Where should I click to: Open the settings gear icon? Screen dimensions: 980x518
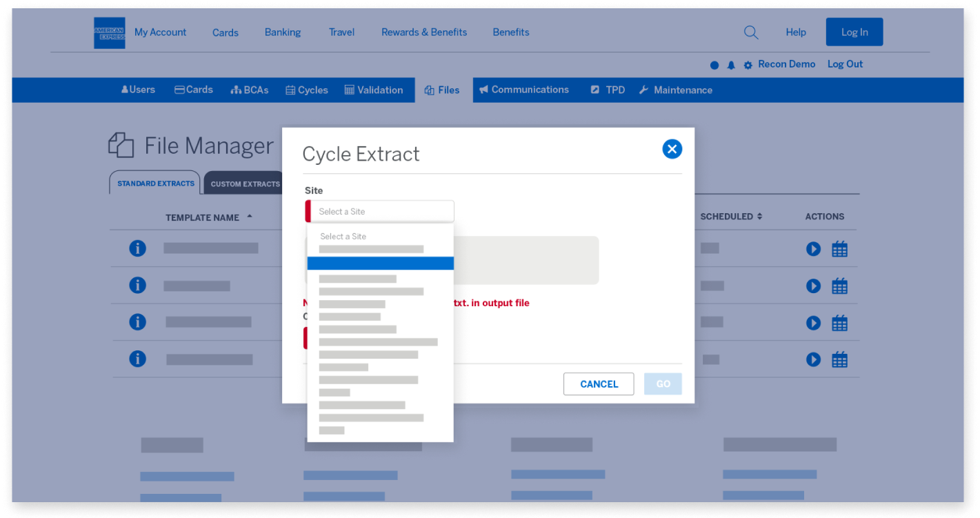click(748, 65)
